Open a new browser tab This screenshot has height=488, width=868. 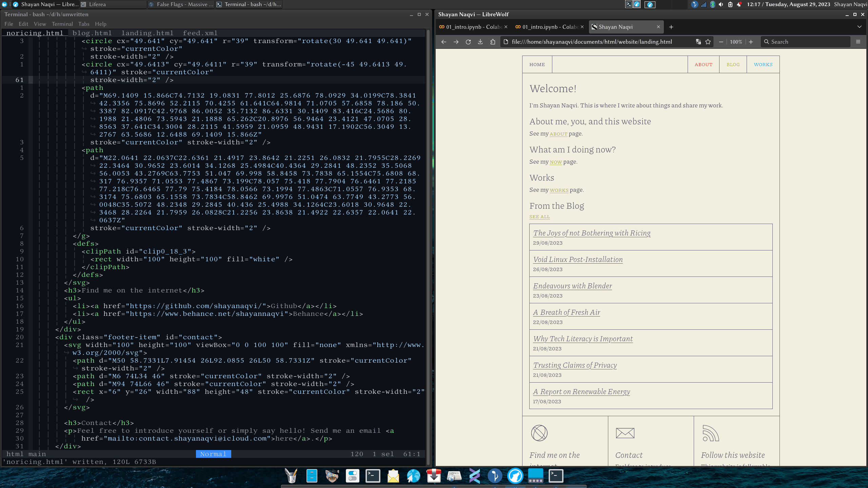point(671,27)
